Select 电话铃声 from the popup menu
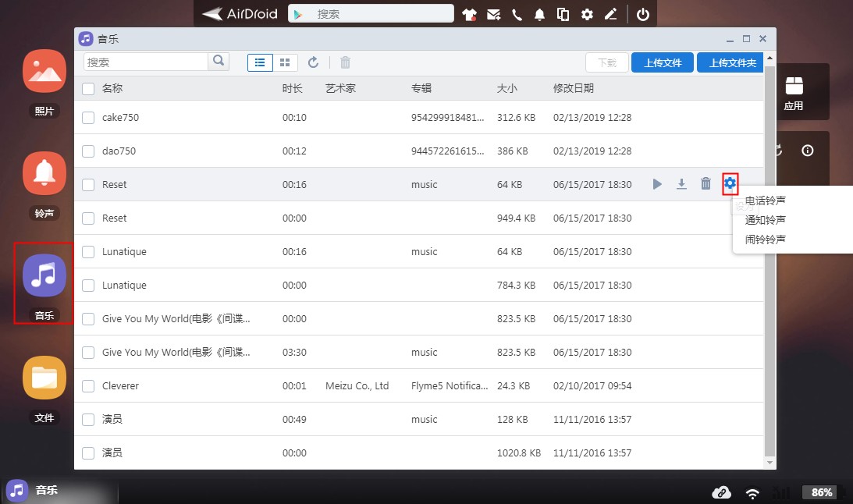This screenshot has height=504, width=853. coord(765,201)
